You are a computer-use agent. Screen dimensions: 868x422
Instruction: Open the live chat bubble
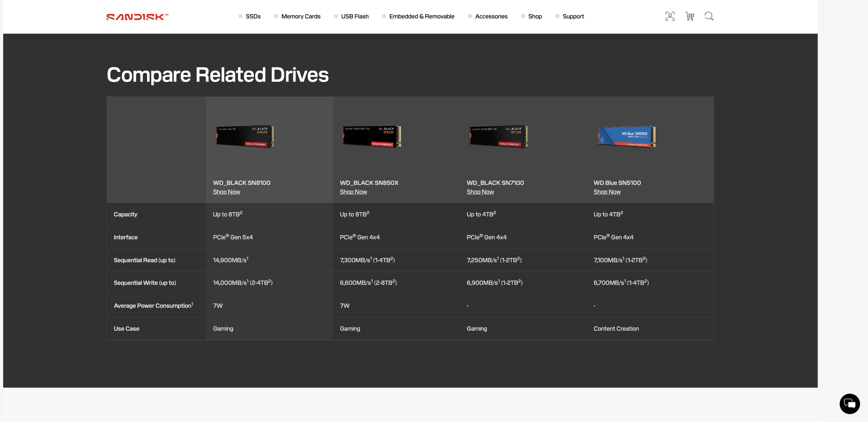tap(849, 404)
